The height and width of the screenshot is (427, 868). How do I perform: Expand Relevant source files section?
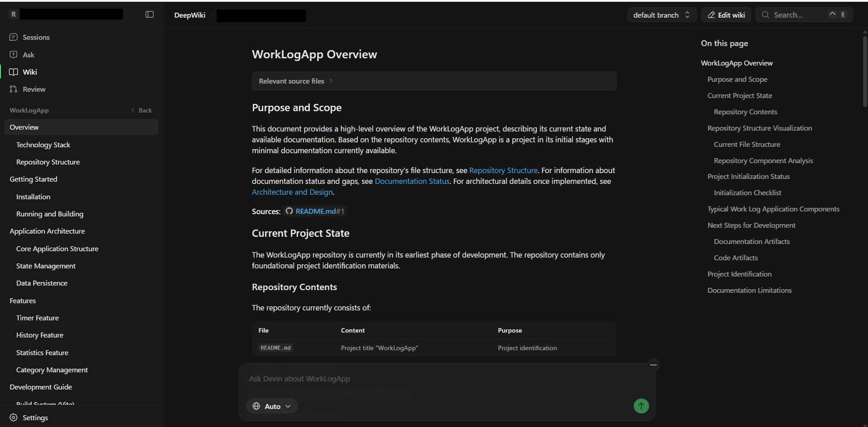pyautogui.click(x=296, y=81)
